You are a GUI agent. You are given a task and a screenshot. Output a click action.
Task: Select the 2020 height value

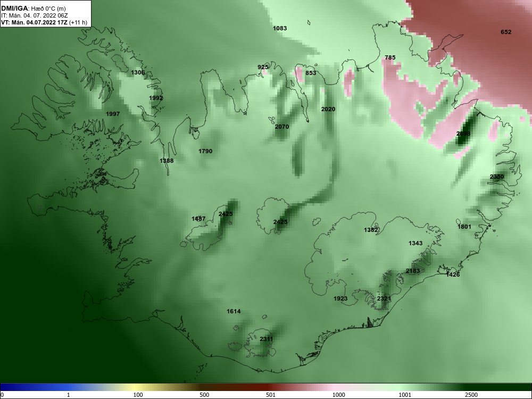(328, 109)
